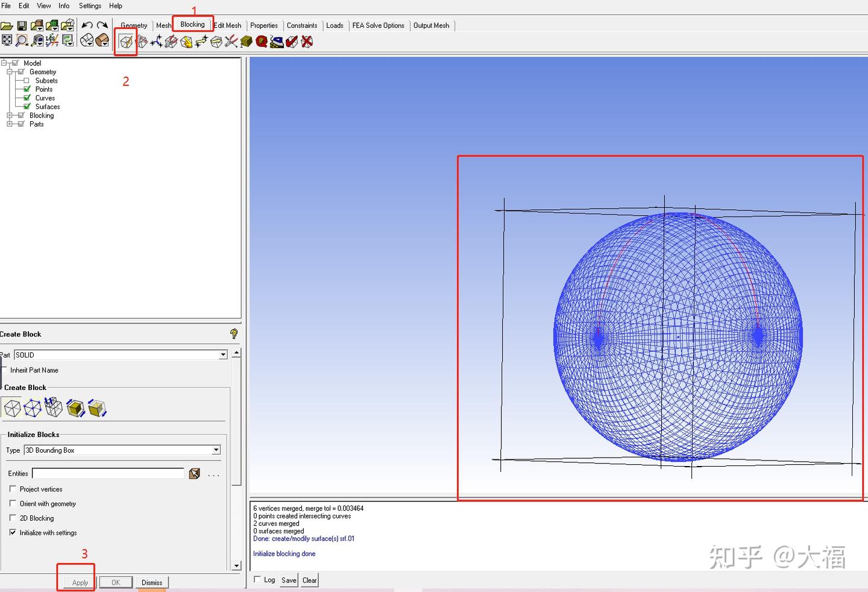Select the Associate tool hand icon
This screenshot has width=868, height=592.
(186, 42)
